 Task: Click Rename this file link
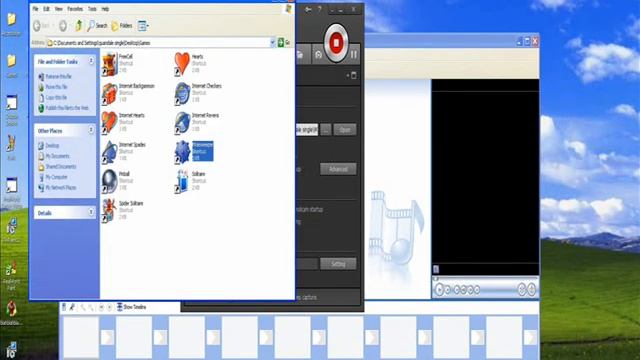coord(55,76)
